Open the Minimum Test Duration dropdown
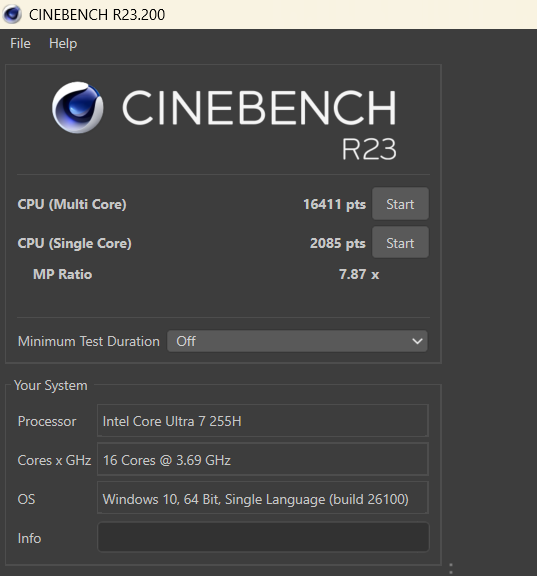 [297, 341]
